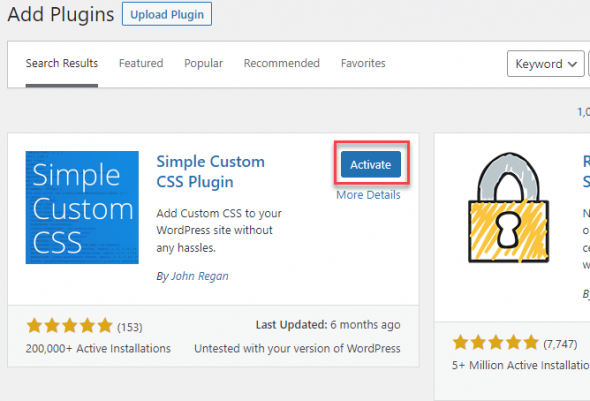Click the Simple Custom CSS plugin description text

tap(219, 231)
